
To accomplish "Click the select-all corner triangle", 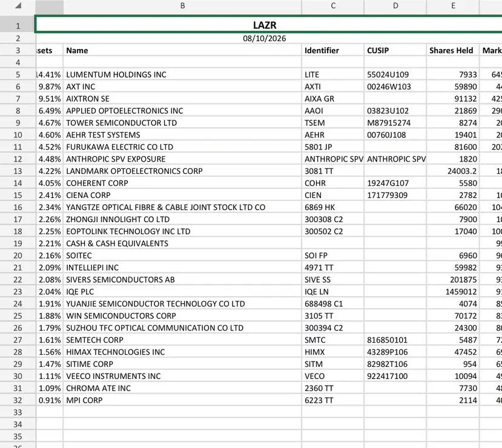I will point(18,5).
